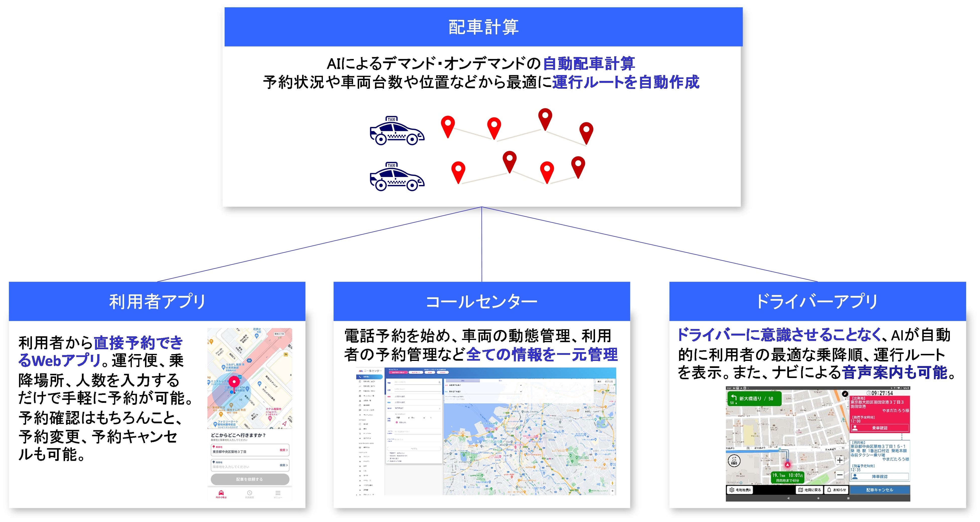This screenshot has width=980, height=522.
Task: Click the お知らせ bell notification button
Action: click(x=837, y=490)
